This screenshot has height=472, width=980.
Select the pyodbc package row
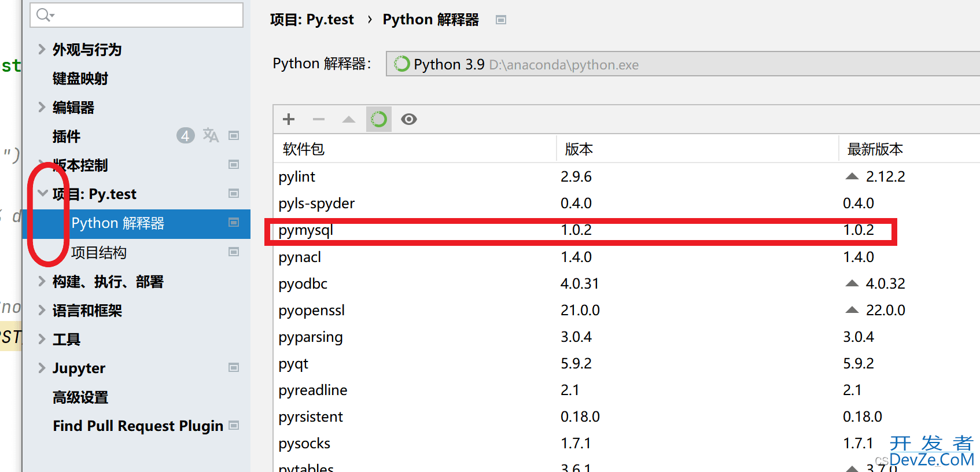[627, 283]
